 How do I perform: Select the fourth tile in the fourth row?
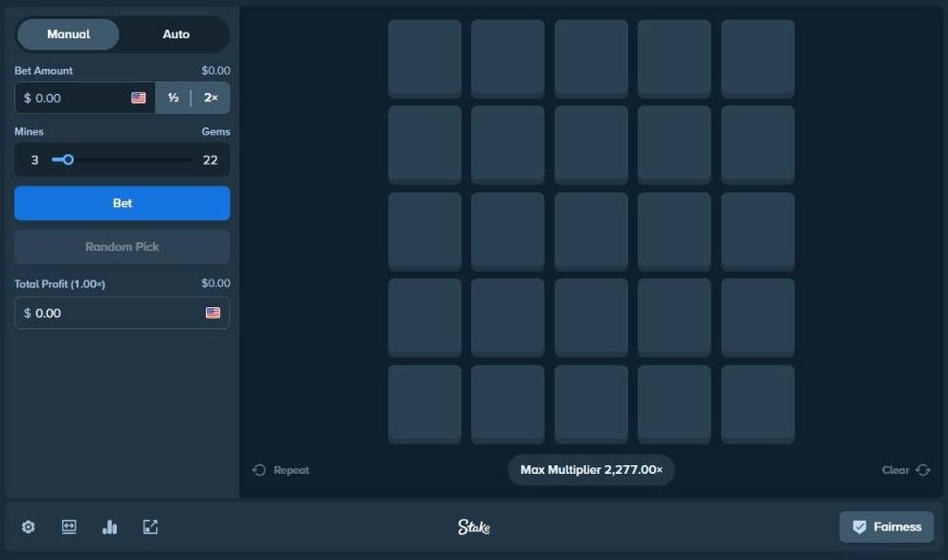[674, 318]
